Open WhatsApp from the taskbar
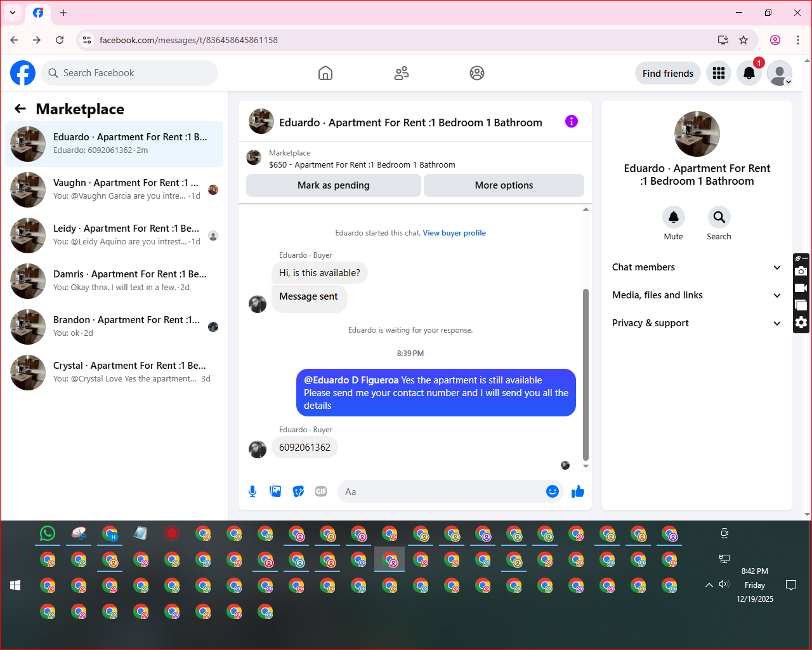Screen dimensions: 812x650 click(x=48, y=533)
